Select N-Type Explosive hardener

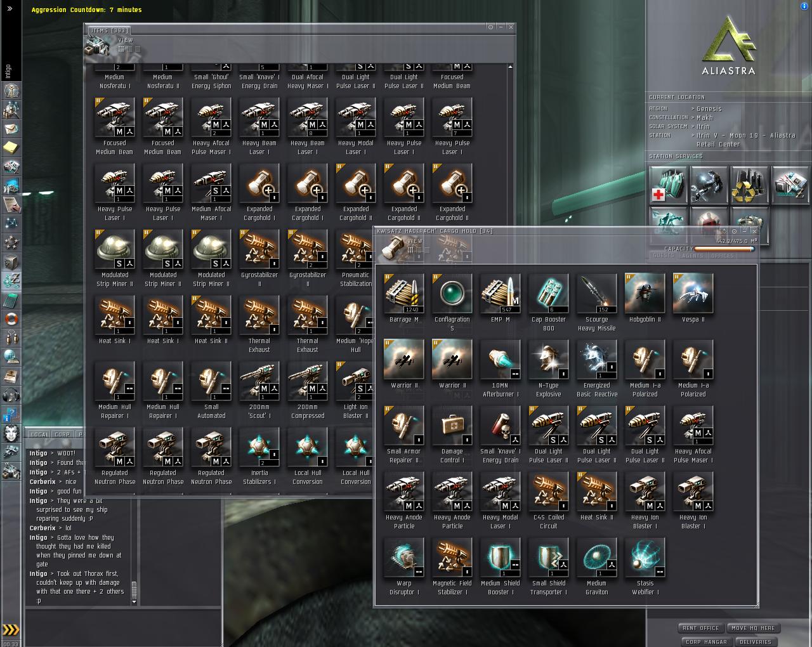tap(549, 369)
